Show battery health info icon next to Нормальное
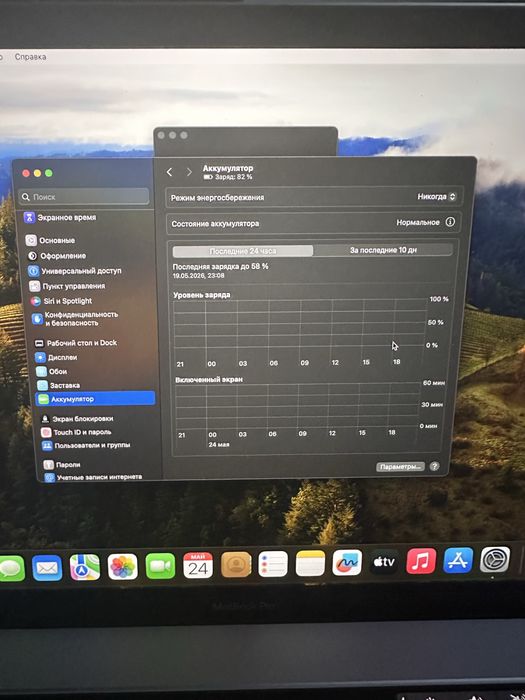The width and height of the screenshot is (525, 700). tap(450, 222)
